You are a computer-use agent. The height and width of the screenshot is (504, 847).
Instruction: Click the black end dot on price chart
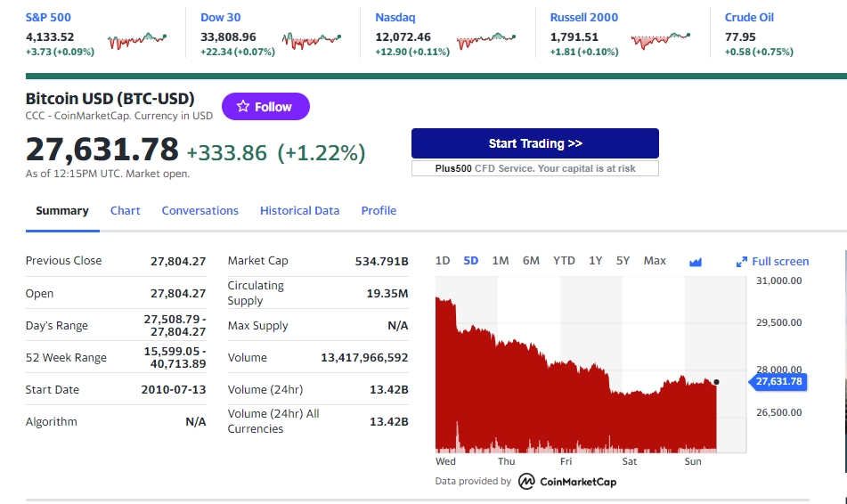pos(716,382)
